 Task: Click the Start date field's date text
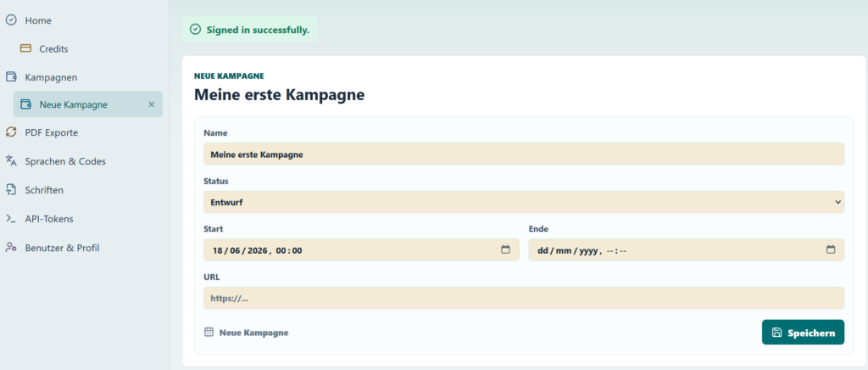coord(258,250)
